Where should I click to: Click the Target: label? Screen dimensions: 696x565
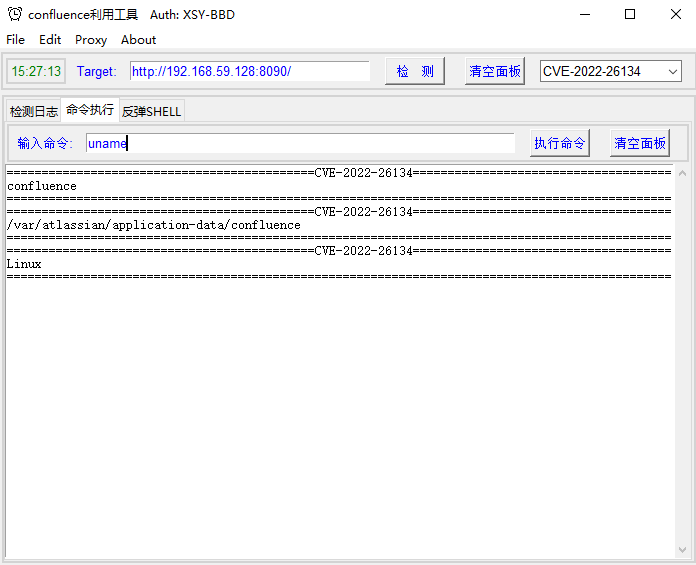click(x=96, y=71)
